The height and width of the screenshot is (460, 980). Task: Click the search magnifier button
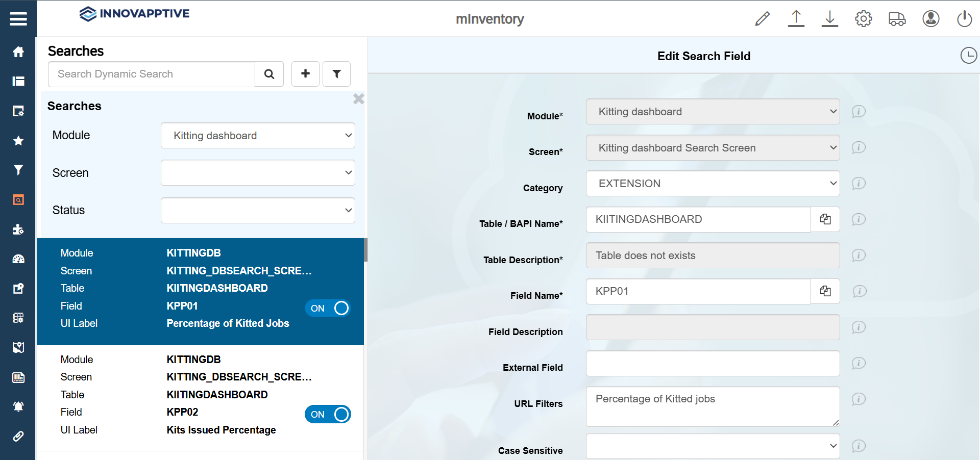269,74
